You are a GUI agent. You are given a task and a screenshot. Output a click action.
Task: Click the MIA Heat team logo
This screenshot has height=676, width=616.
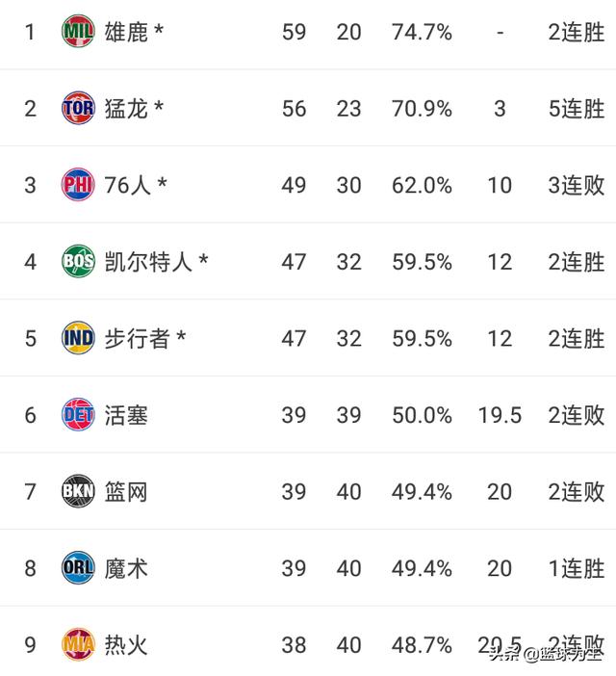click(x=78, y=644)
